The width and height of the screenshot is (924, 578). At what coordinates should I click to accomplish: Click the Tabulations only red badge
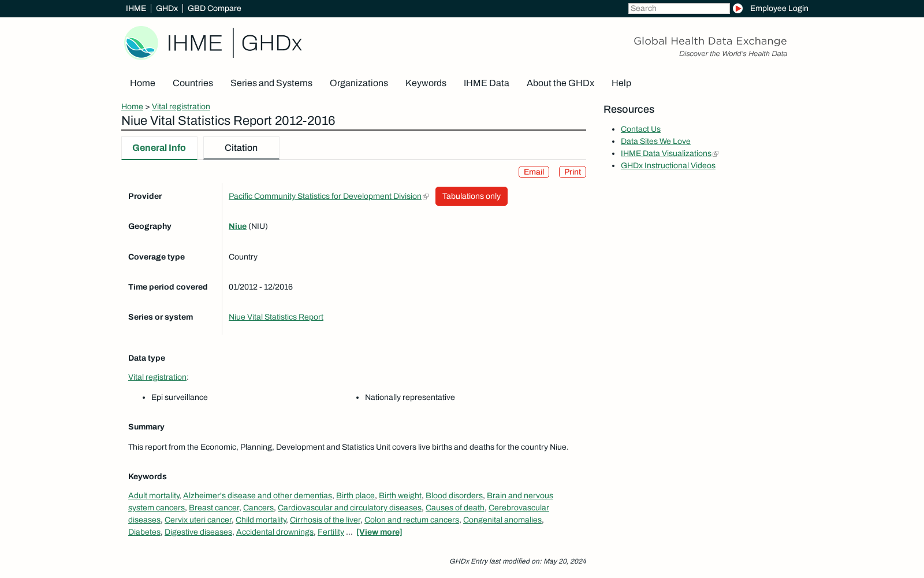471,196
